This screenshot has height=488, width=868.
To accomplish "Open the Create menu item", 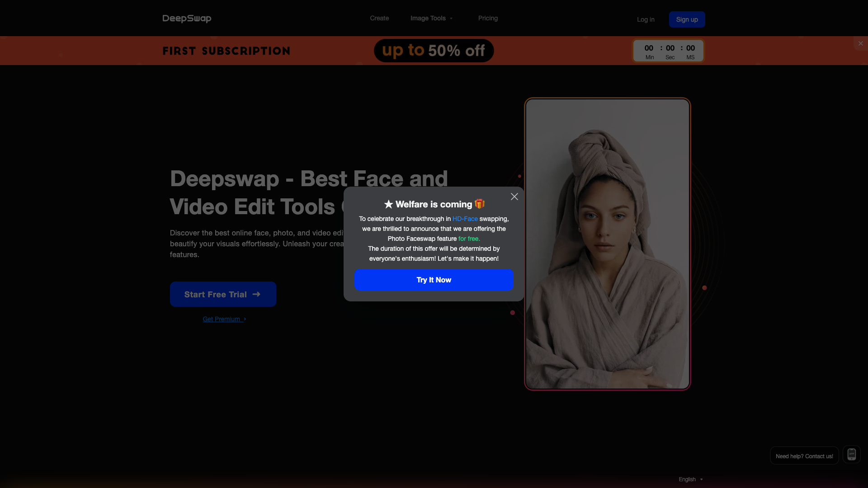I will click(x=379, y=18).
